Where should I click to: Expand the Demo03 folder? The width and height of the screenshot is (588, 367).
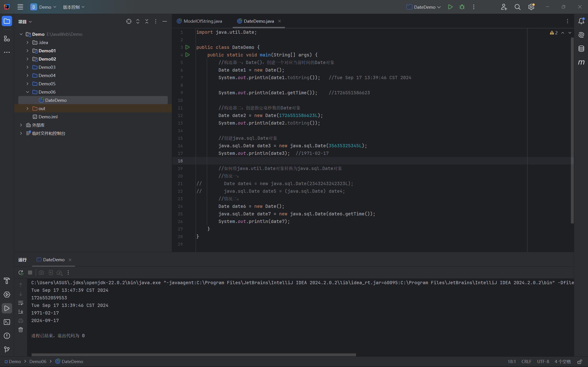28,67
